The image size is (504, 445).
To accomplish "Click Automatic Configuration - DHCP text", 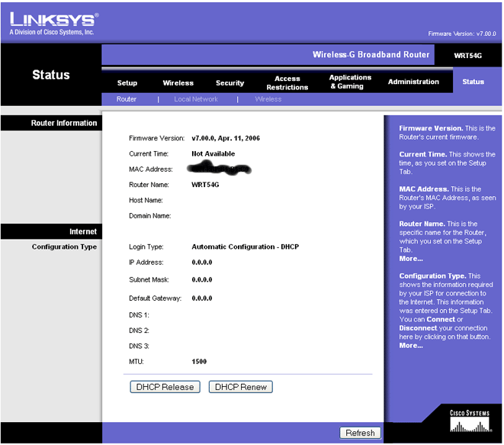I will click(x=246, y=247).
